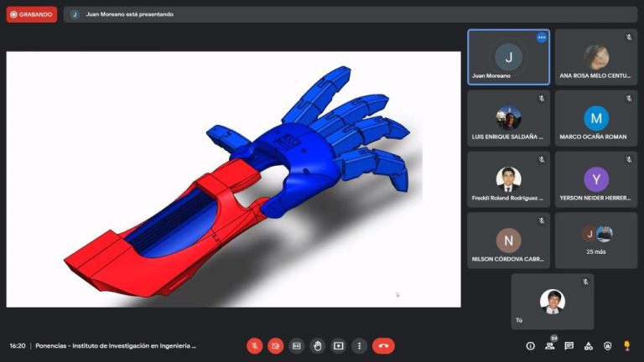Open host controls shield icon
Viewport: 644px width, 362px height.
pyautogui.click(x=608, y=345)
